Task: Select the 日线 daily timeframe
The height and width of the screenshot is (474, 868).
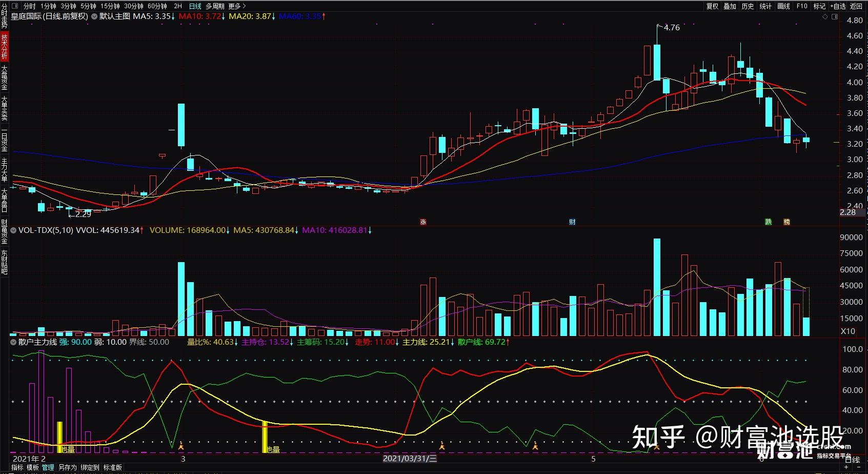Action: (195, 6)
